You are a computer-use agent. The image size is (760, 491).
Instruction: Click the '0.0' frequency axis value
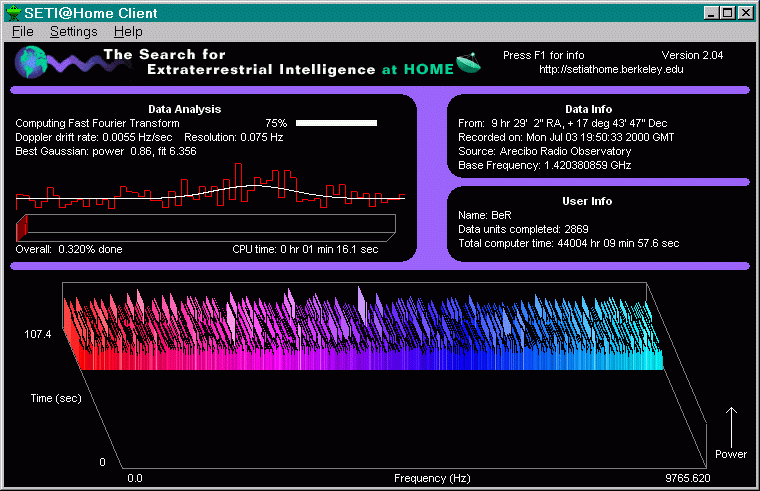tap(135, 478)
